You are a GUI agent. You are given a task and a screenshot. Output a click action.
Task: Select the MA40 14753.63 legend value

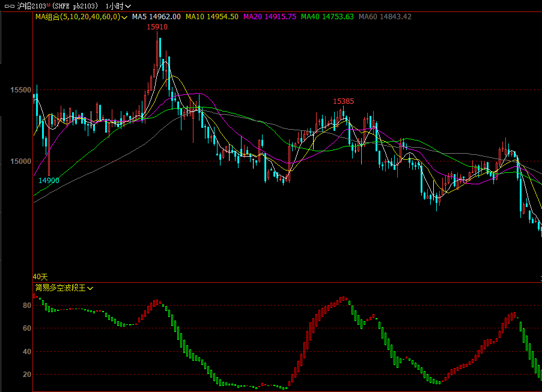coord(327,17)
